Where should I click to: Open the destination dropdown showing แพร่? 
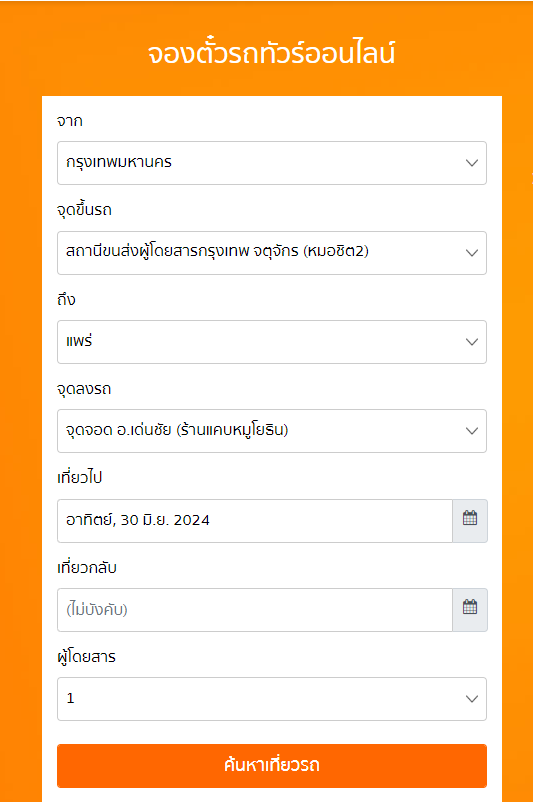click(272, 342)
